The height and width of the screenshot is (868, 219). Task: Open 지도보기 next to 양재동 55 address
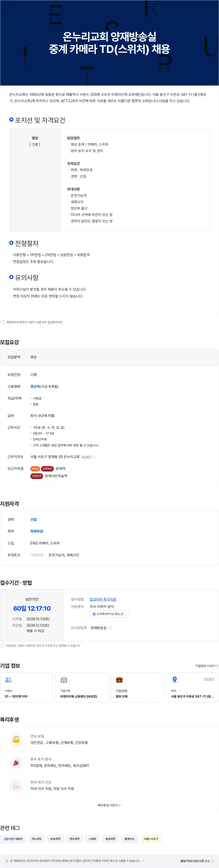86,457
